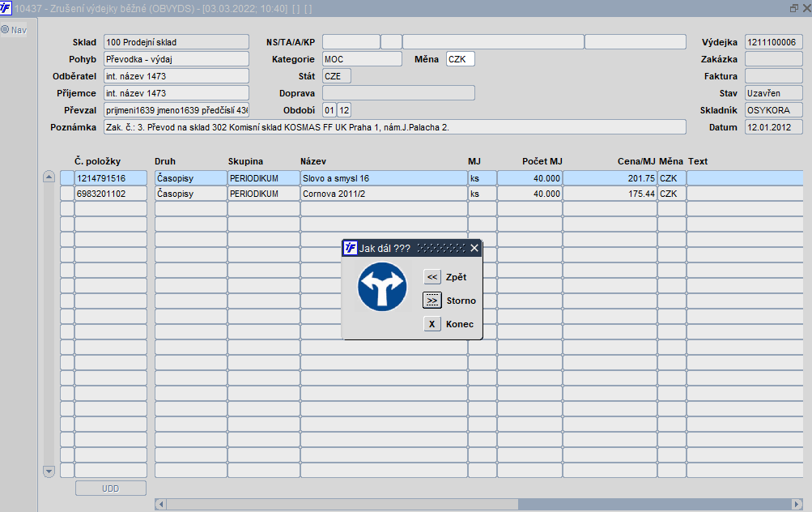Click the Období month field '01'
The height and width of the screenshot is (512, 812).
[x=329, y=110]
